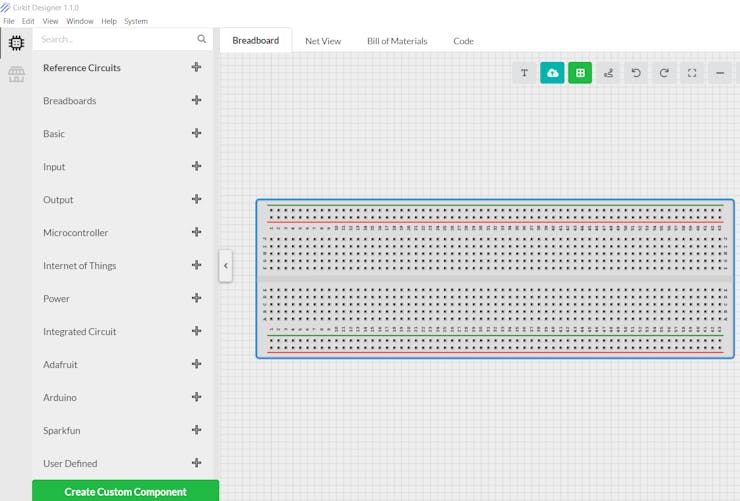The height and width of the screenshot is (501, 740).
Task: Expand the Power category
Action: [x=197, y=298]
